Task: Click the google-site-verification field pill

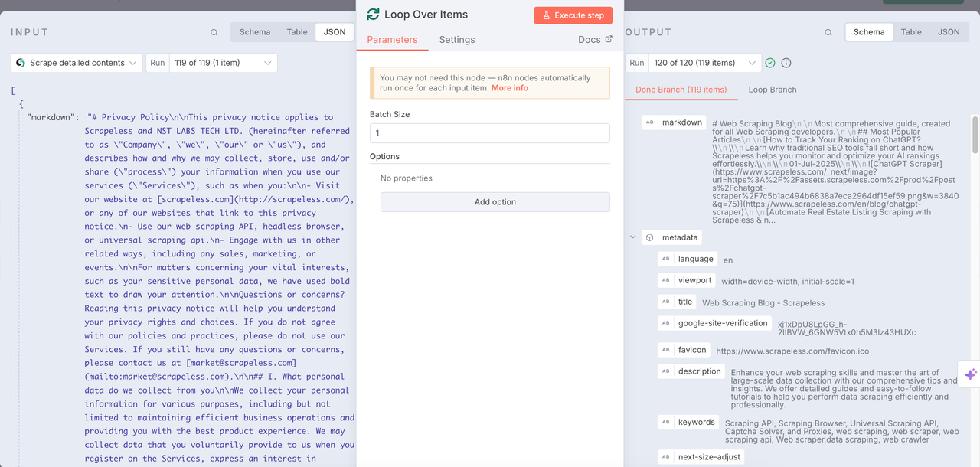Action: tap(714, 323)
